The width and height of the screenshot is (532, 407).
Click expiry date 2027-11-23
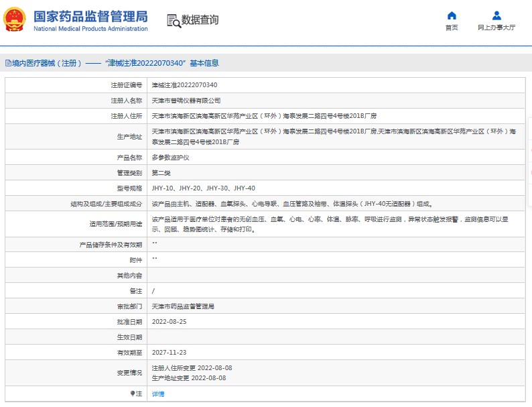(170, 352)
